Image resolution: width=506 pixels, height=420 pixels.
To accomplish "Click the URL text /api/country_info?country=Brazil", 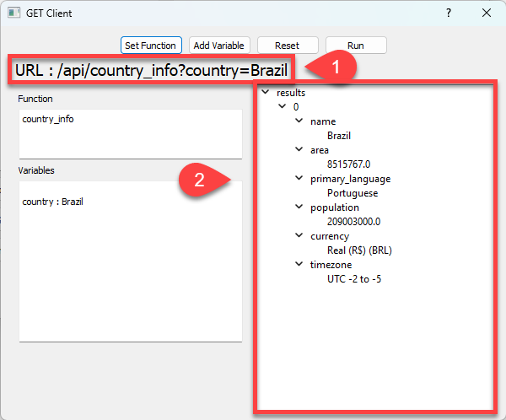I will [x=172, y=70].
